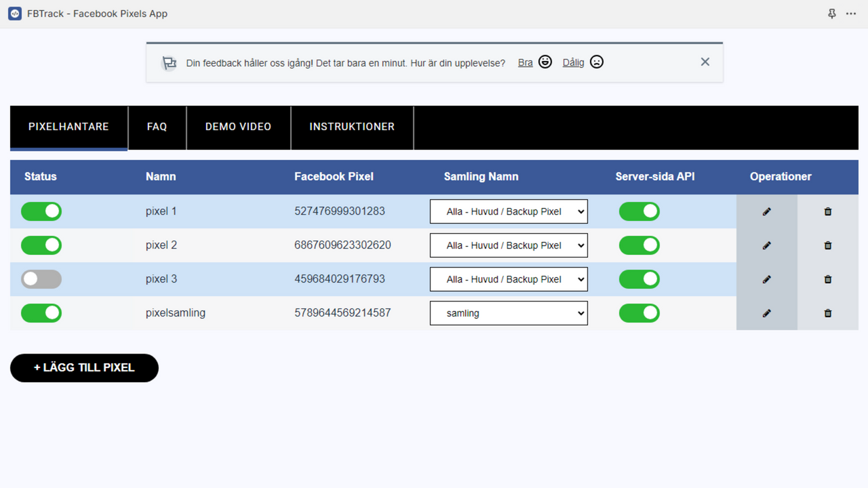The height and width of the screenshot is (488, 868).
Task: Disable status toggle for pixel 1
Action: pyautogui.click(x=41, y=211)
